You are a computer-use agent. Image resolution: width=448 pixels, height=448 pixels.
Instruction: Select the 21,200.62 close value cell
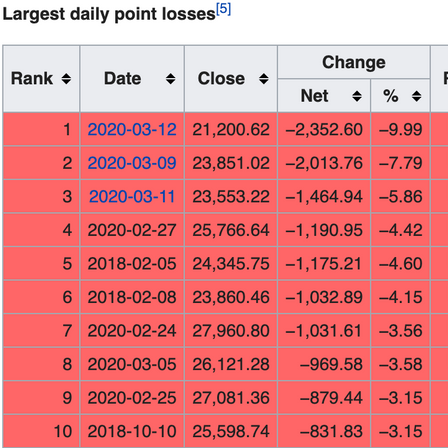231,129
